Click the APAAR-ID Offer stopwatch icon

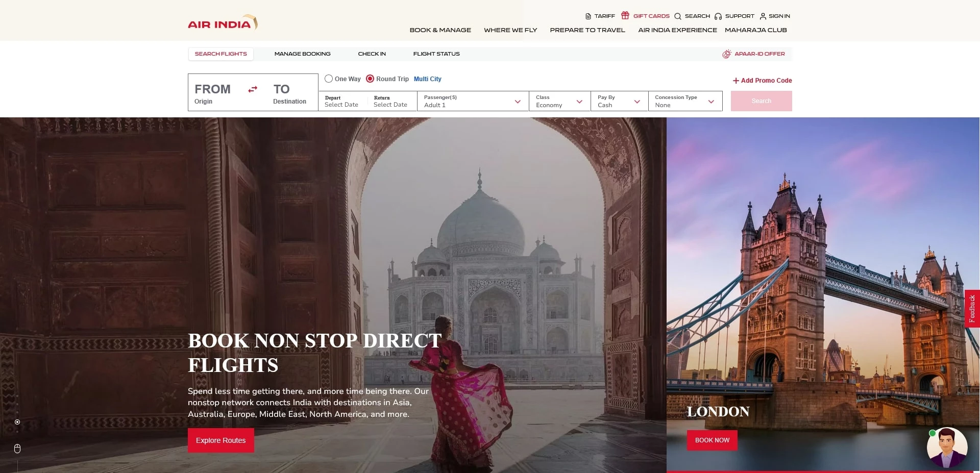click(x=726, y=54)
